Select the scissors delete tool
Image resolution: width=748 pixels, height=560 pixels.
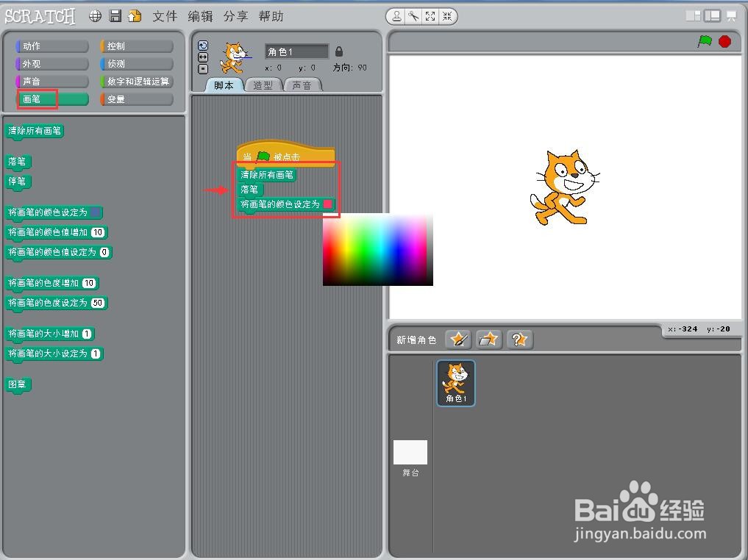pyautogui.click(x=412, y=15)
